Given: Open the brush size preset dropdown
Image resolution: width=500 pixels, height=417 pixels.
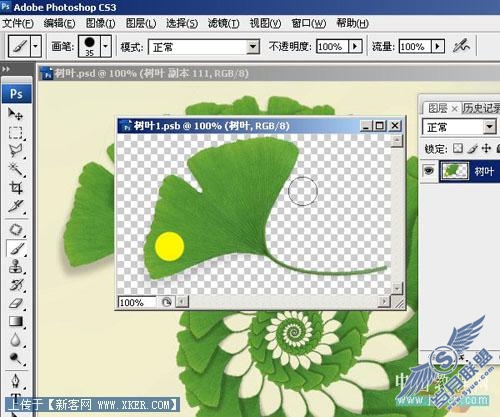Looking at the screenshot, I should pos(106,46).
